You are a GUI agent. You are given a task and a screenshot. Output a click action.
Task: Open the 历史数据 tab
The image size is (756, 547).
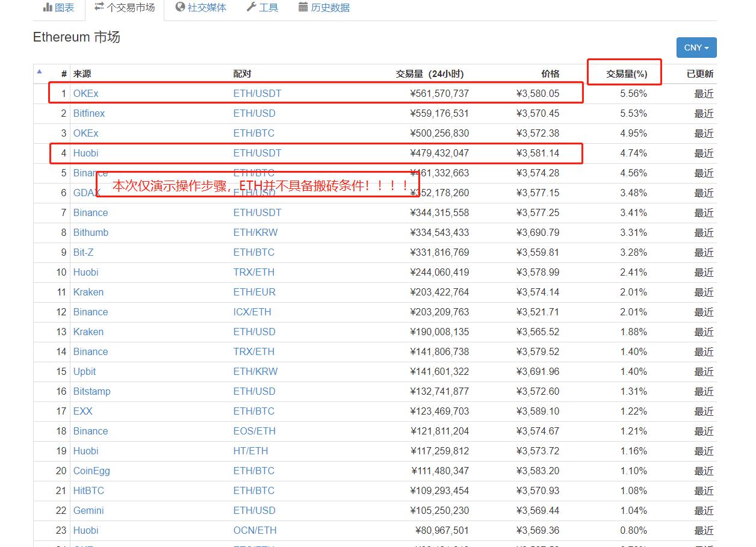(x=324, y=8)
